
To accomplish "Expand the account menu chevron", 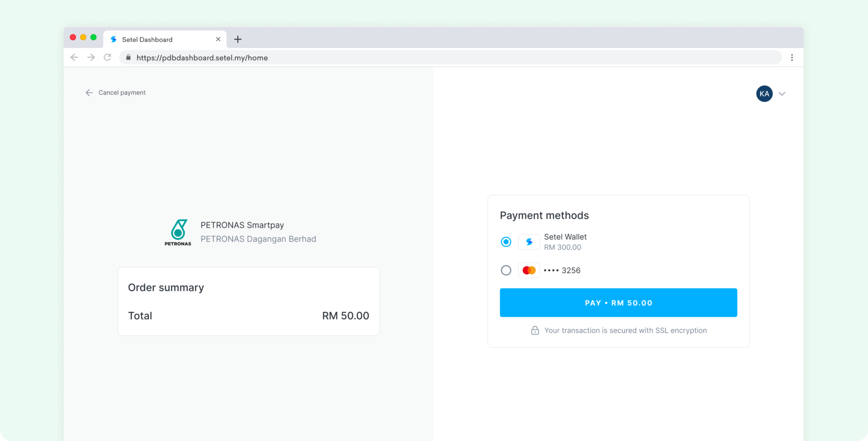I will [782, 94].
